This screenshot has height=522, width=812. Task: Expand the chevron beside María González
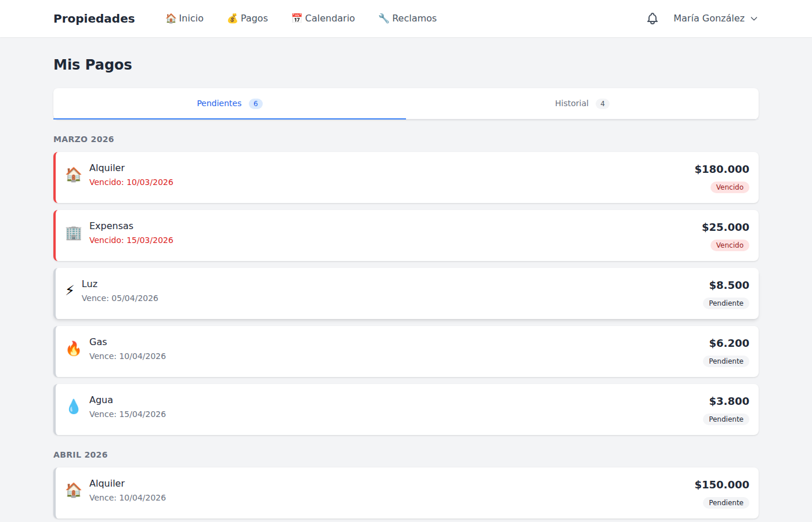point(754,19)
